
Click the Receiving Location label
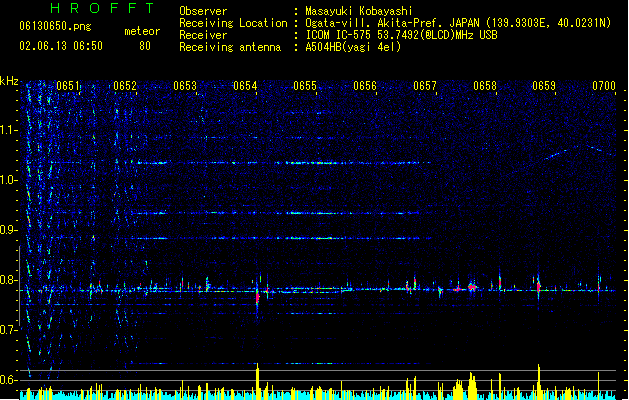233,23
